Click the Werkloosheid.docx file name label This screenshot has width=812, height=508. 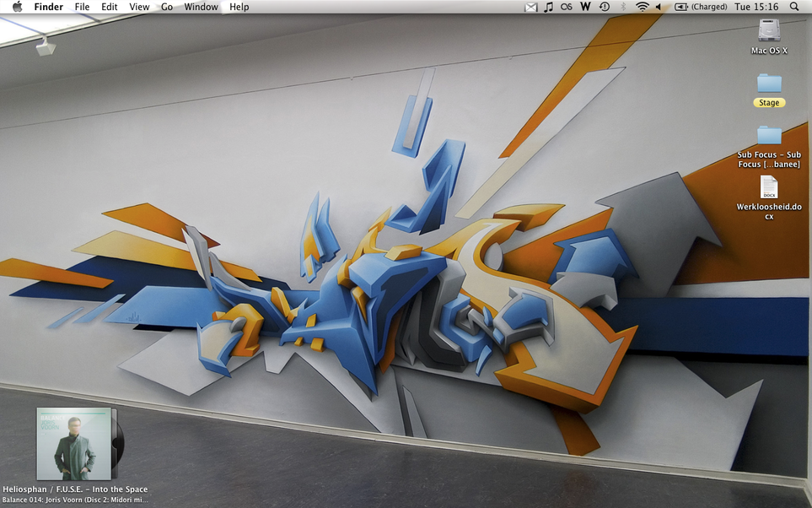tap(769, 212)
